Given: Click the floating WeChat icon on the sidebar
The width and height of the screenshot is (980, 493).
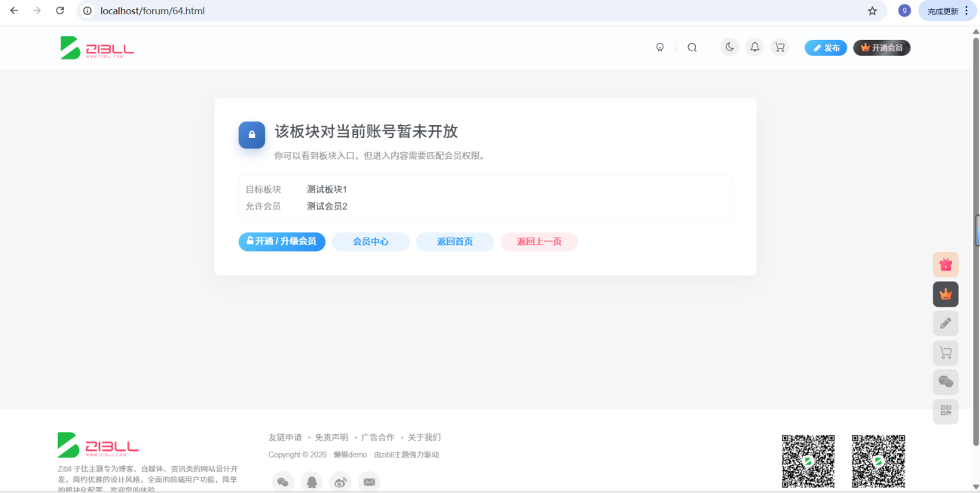Looking at the screenshot, I should 945,382.
